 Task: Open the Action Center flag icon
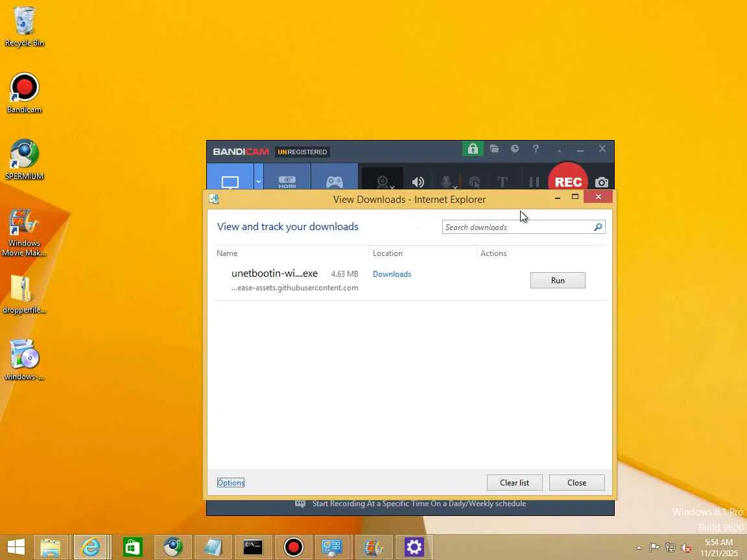click(654, 548)
